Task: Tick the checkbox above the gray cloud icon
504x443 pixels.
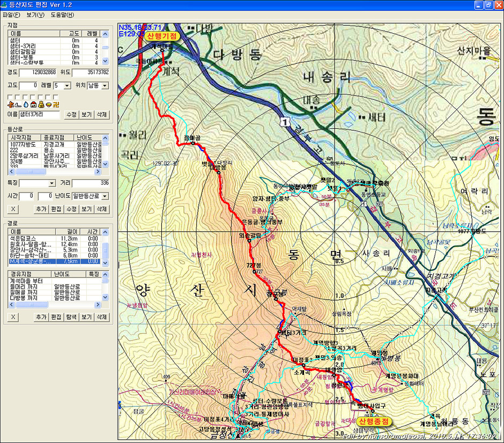Action: pos(18,97)
